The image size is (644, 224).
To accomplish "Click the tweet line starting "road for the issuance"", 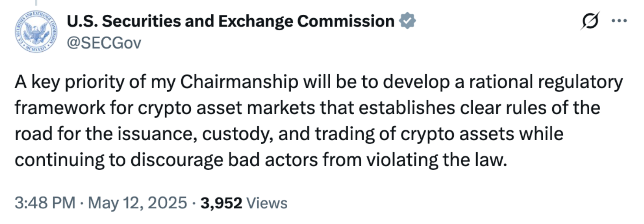I will pos(289,134).
